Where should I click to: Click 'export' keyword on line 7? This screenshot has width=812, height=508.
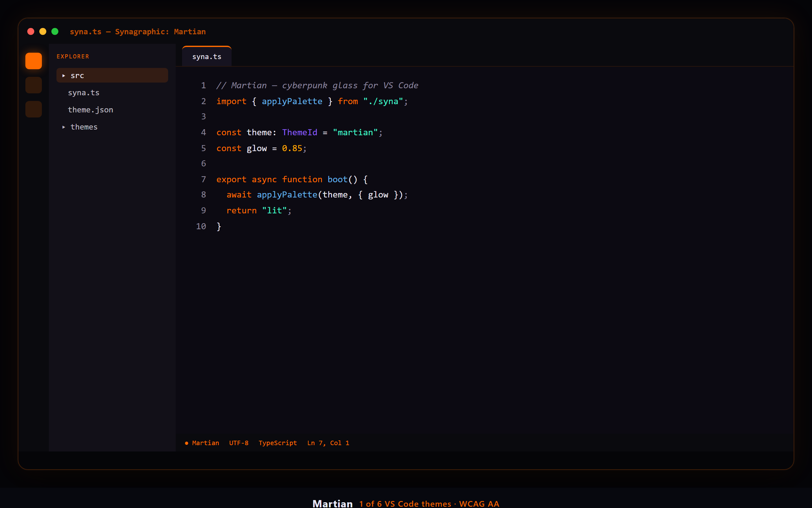pyautogui.click(x=231, y=179)
